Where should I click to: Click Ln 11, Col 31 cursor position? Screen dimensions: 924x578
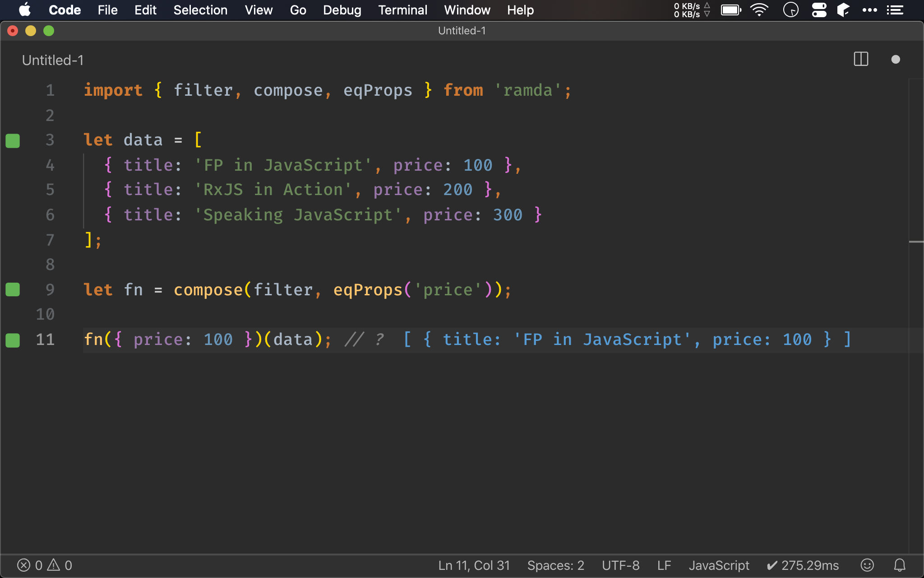point(474,565)
